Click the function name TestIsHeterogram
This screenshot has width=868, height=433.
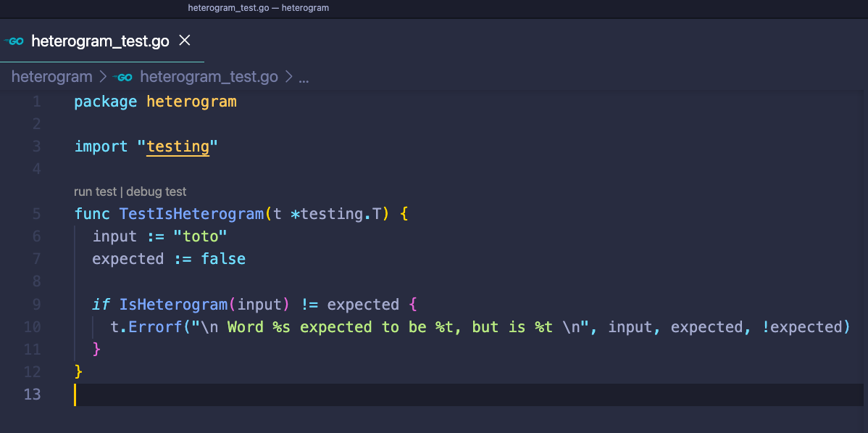point(191,214)
